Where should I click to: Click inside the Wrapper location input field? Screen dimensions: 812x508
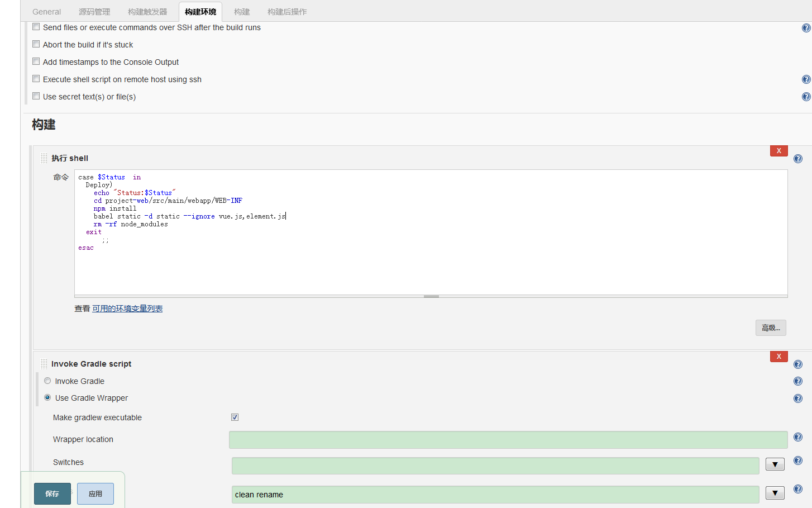coord(503,440)
